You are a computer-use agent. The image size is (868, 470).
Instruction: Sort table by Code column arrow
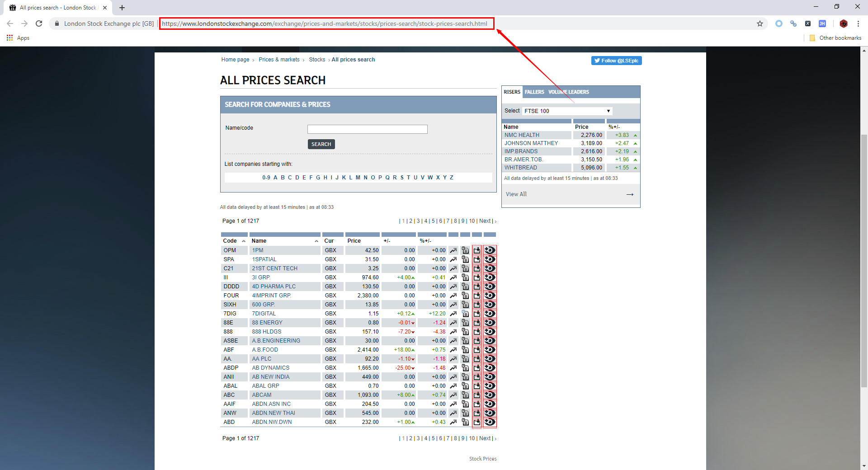coord(244,241)
